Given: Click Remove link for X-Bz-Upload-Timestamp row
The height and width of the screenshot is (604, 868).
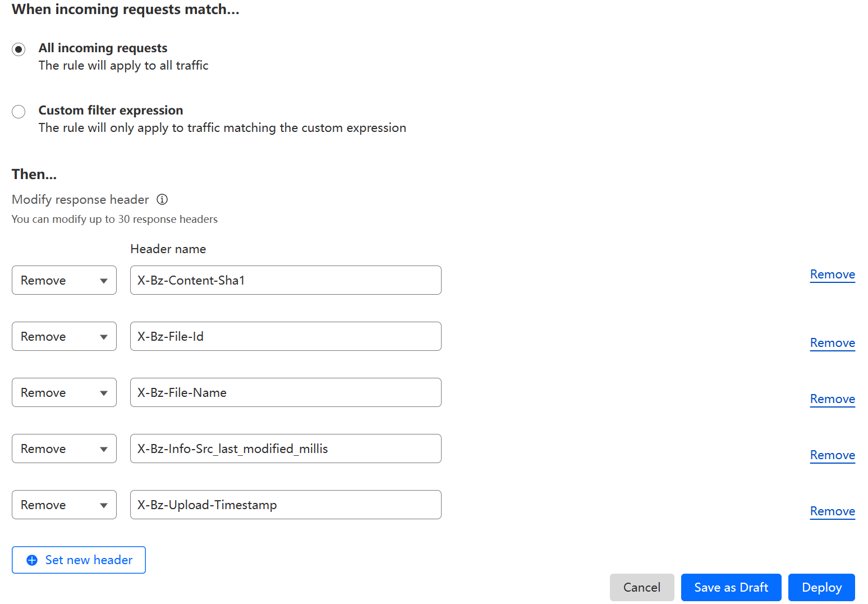Looking at the screenshot, I should coord(832,511).
